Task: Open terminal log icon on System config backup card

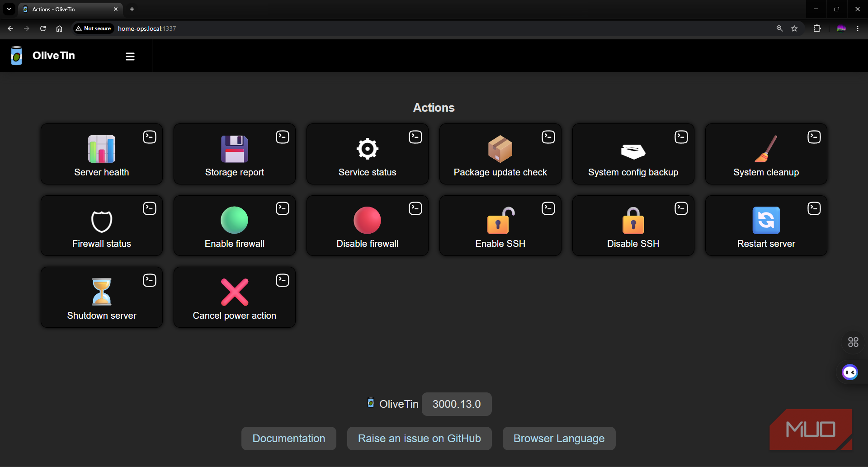Action: [681, 137]
